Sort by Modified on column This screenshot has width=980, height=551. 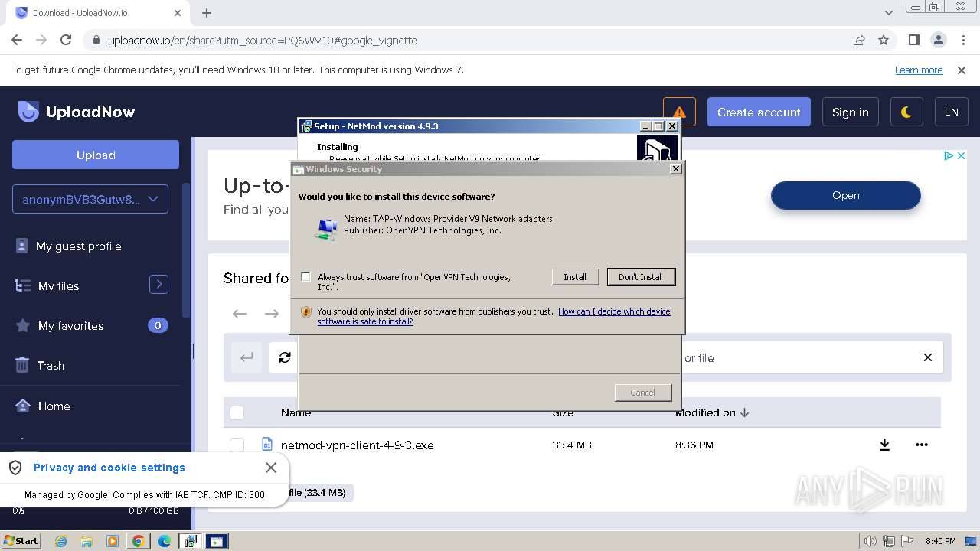711,412
